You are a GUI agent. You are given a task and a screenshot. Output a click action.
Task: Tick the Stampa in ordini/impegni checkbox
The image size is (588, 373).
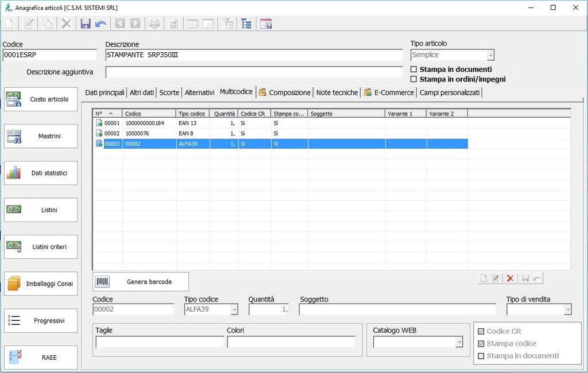pos(413,79)
